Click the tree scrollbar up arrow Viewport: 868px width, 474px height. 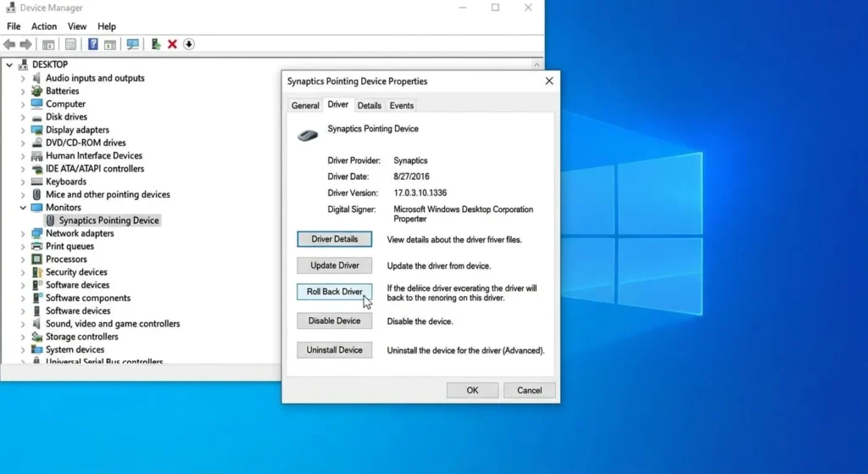pyautogui.click(x=537, y=64)
